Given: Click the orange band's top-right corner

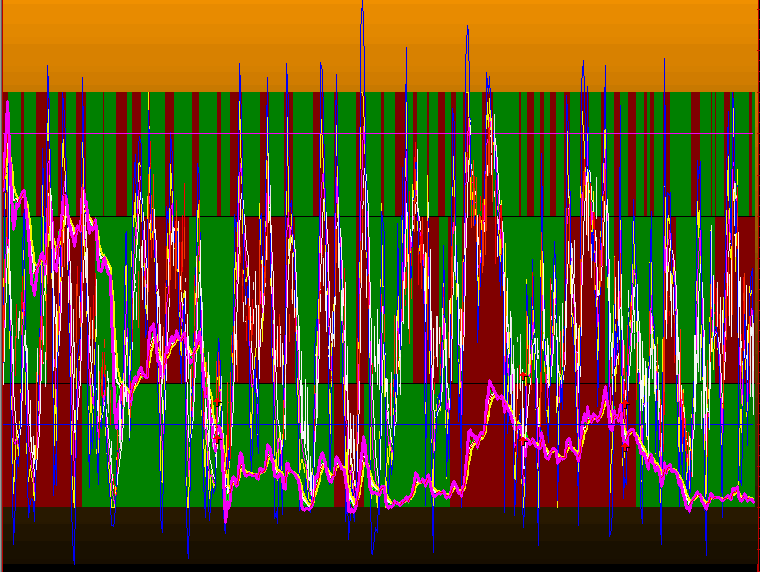Looking at the screenshot, I should point(753,5).
